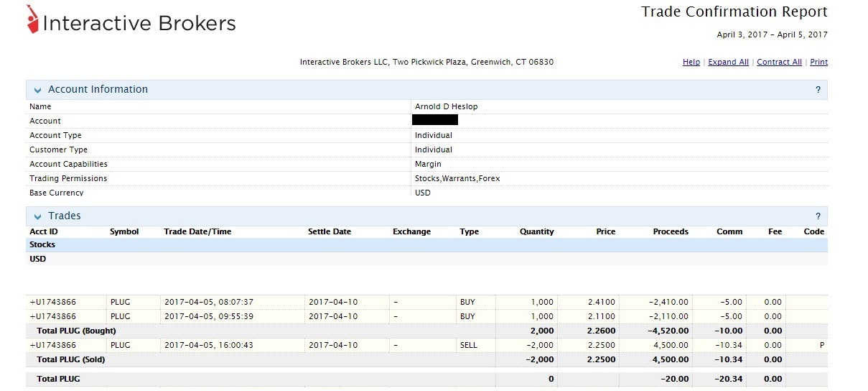Click the Symbol column header
This screenshot has width=868, height=391.
124,231
